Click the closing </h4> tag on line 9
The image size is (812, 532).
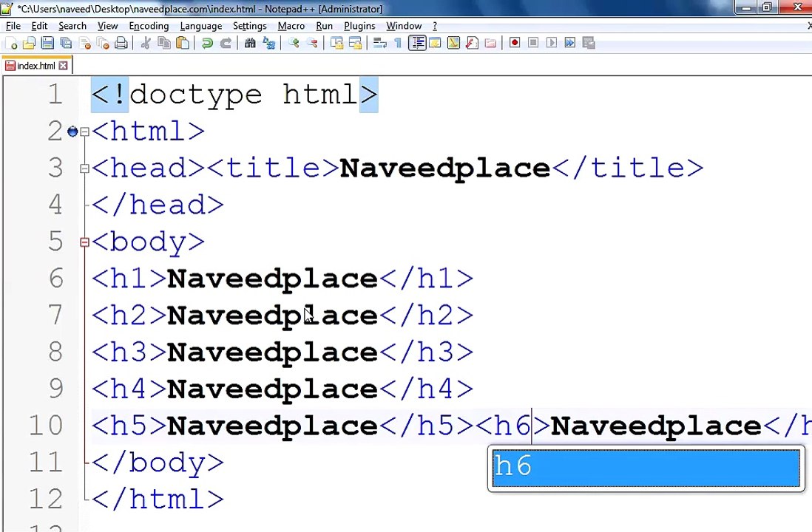pyautogui.click(x=426, y=389)
